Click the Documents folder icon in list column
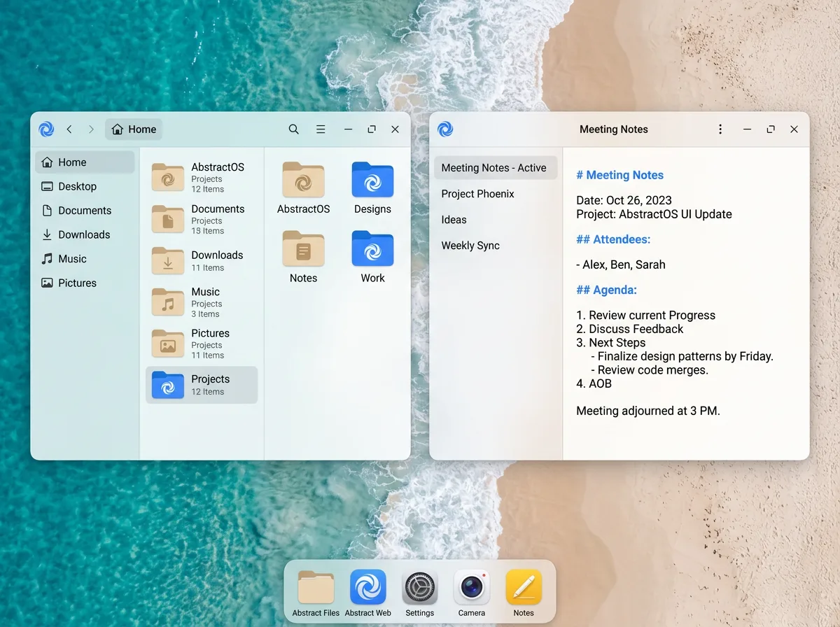This screenshot has width=840, height=627. (x=168, y=219)
